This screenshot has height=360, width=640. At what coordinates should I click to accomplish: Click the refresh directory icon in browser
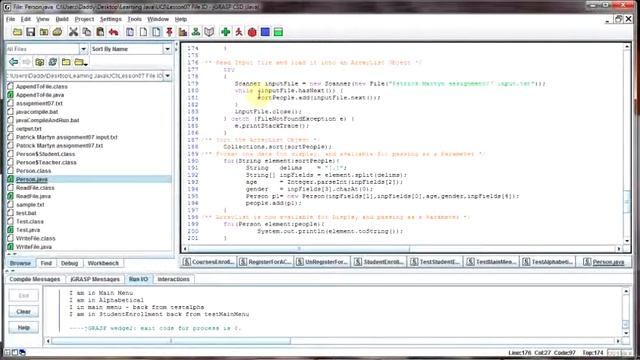coord(53,62)
